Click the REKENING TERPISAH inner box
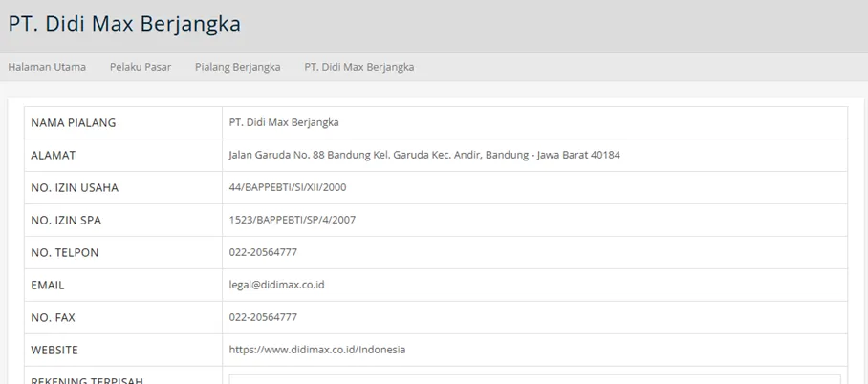 [x=534, y=379]
